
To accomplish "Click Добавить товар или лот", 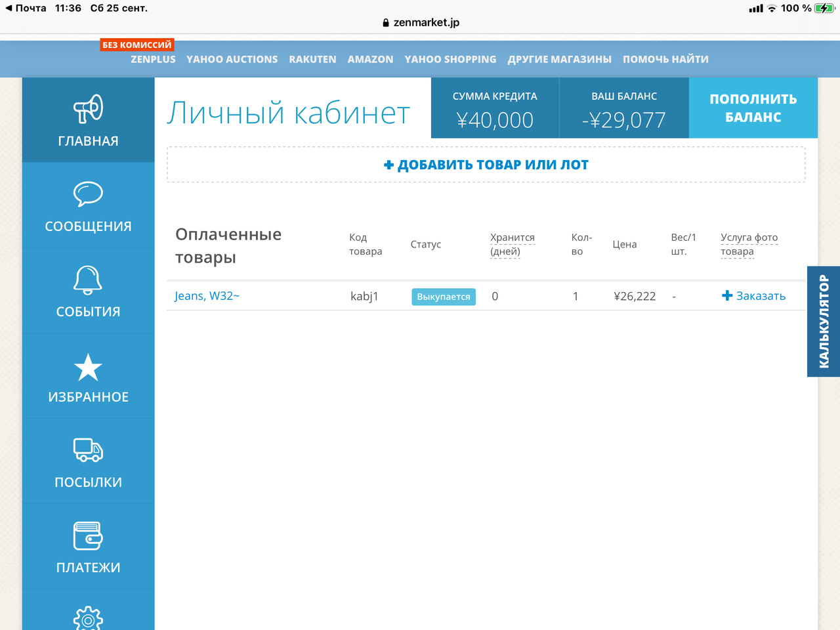I will [x=486, y=165].
